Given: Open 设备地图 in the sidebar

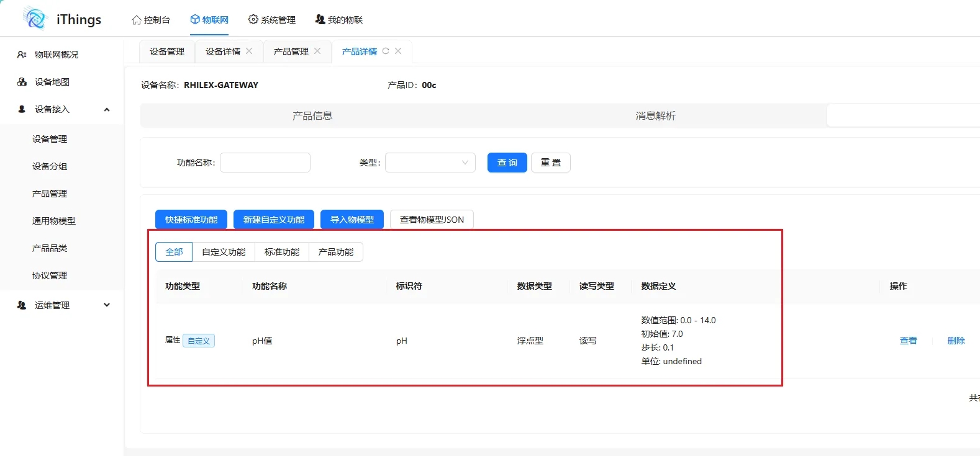Looking at the screenshot, I should [x=52, y=82].
